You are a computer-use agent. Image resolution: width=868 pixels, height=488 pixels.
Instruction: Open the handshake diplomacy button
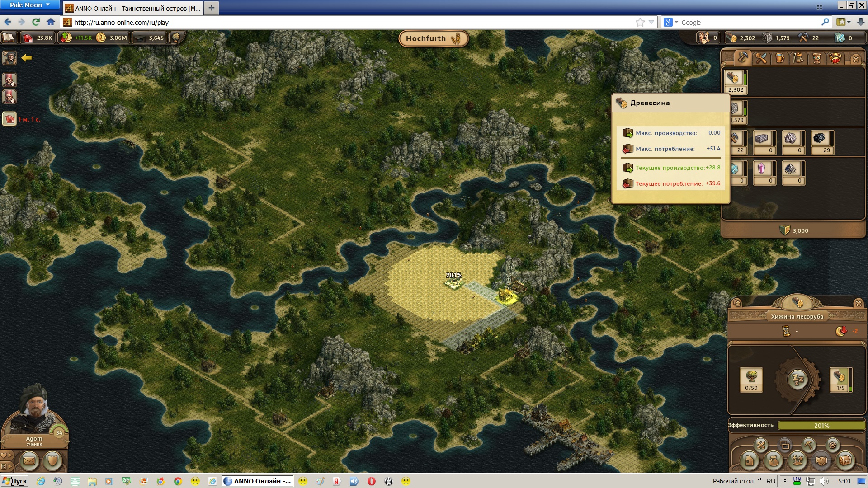point(821,460)
